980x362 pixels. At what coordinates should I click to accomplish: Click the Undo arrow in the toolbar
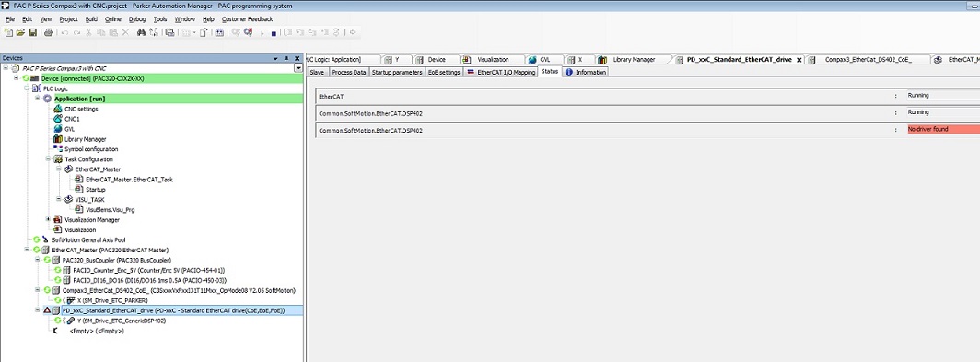coord(64,32)
